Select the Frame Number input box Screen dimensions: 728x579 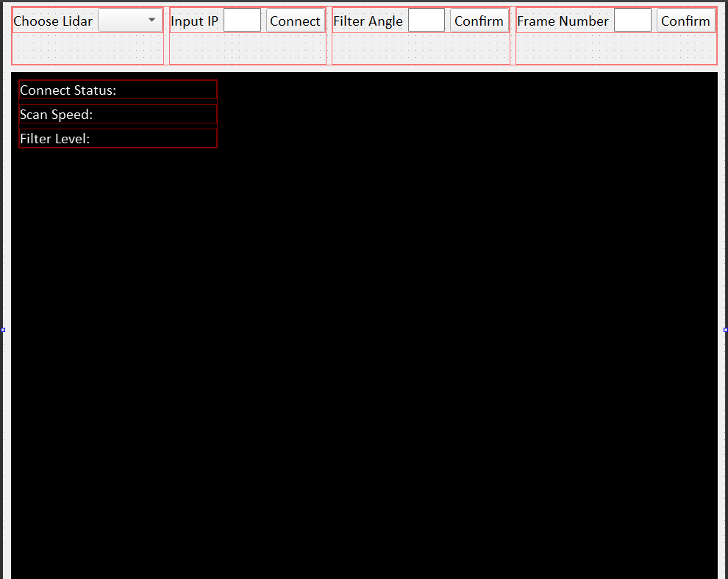632,21
